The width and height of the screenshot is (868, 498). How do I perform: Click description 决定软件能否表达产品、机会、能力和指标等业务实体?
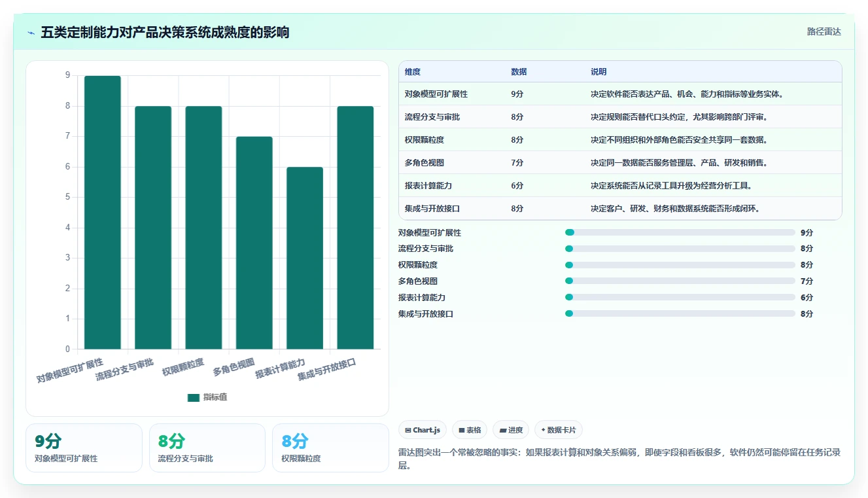coord(687,94)
